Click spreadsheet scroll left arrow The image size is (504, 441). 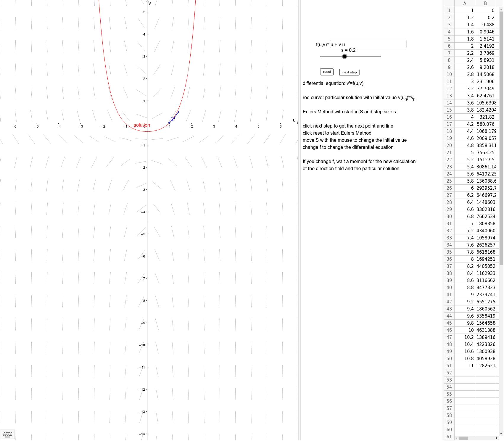click(x=457, y=438)
